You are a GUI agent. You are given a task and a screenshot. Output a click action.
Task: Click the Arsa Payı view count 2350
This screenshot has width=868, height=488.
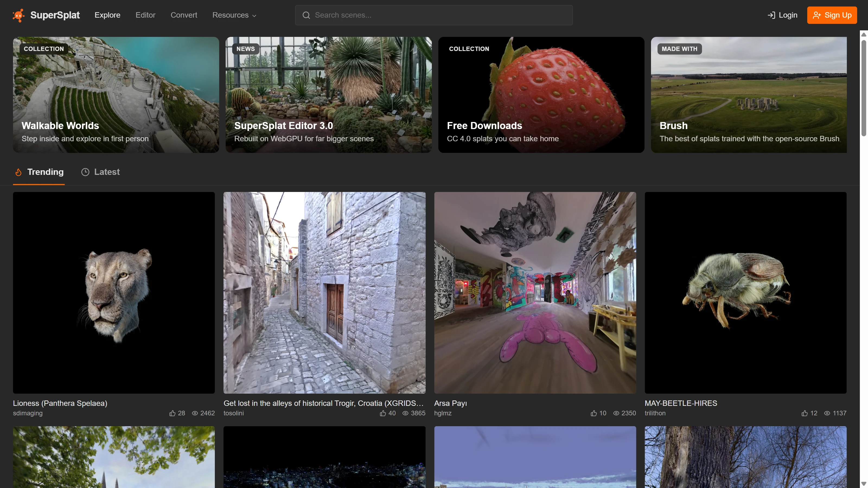tap(629, 413)
